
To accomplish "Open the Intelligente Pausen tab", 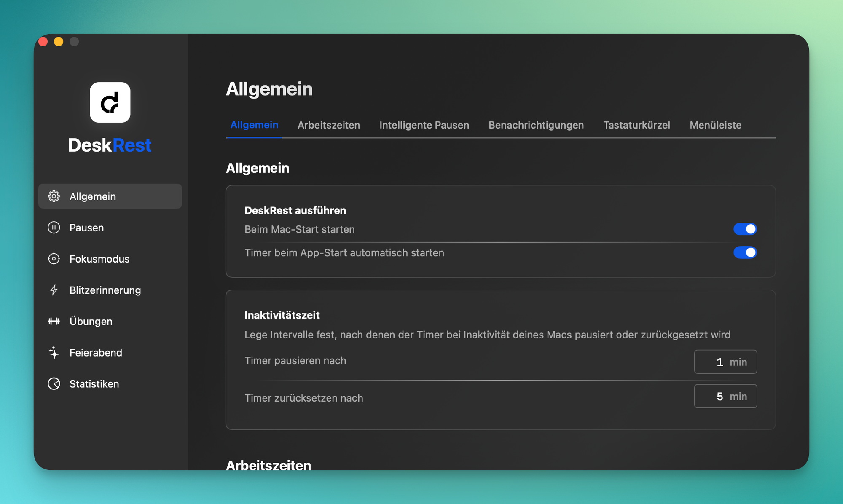I will click(x=424, y=125).
